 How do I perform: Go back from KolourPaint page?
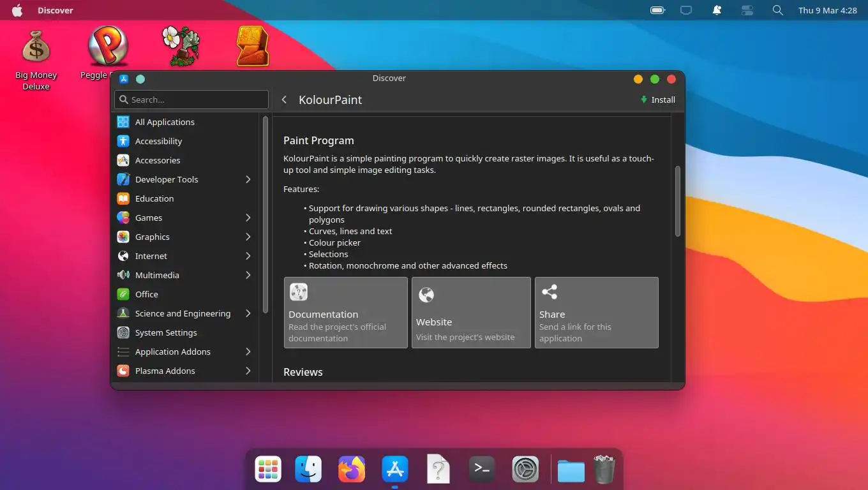[x=284, y=100]
